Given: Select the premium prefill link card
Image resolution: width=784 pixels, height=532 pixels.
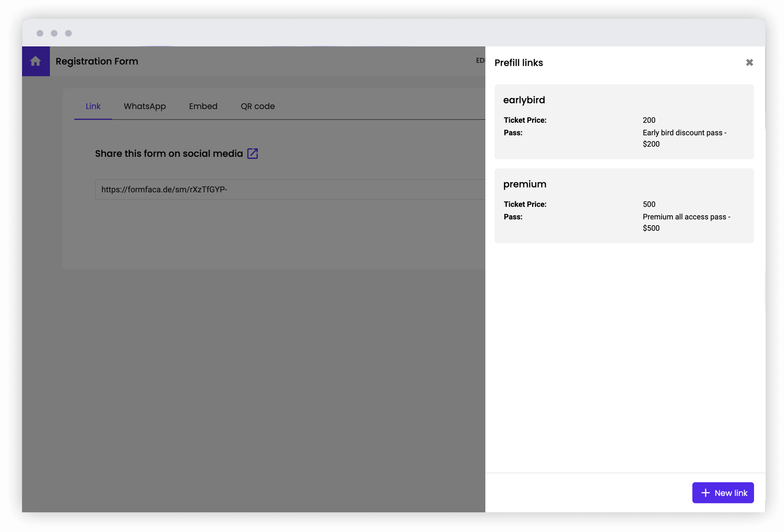Looking at the screenshot, I should point(624,206).
